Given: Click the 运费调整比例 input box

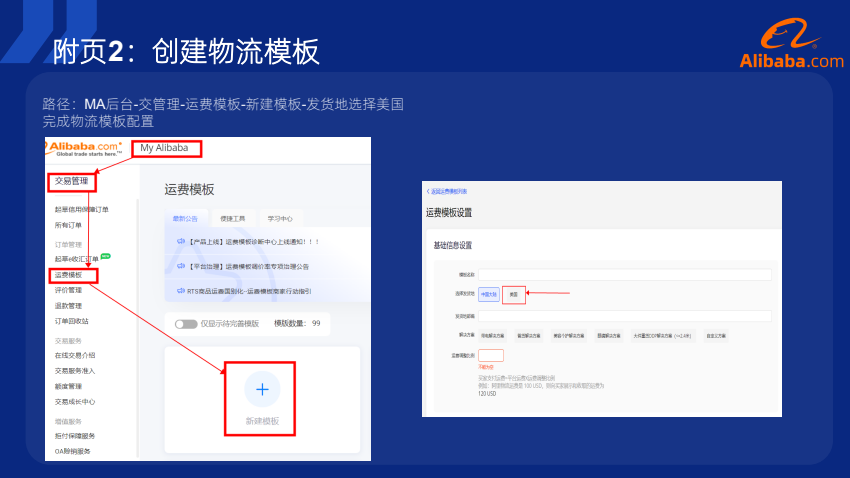Looking at the screenshot, I should 491,355.
